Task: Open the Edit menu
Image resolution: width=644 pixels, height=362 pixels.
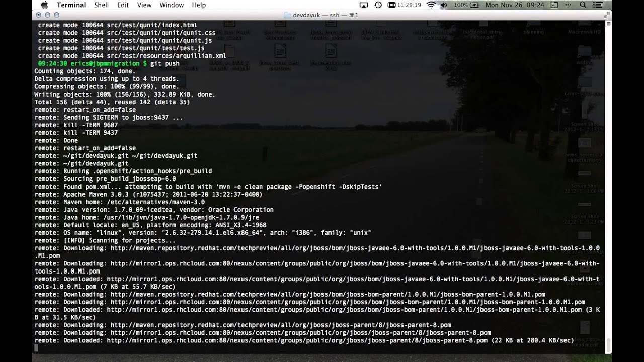Action: tap(123, 5)
